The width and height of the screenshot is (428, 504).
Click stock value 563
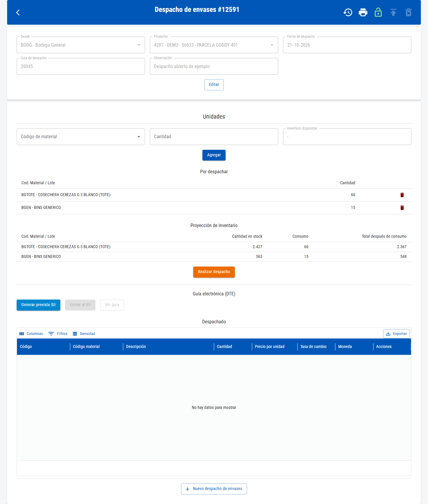point(259,257)
